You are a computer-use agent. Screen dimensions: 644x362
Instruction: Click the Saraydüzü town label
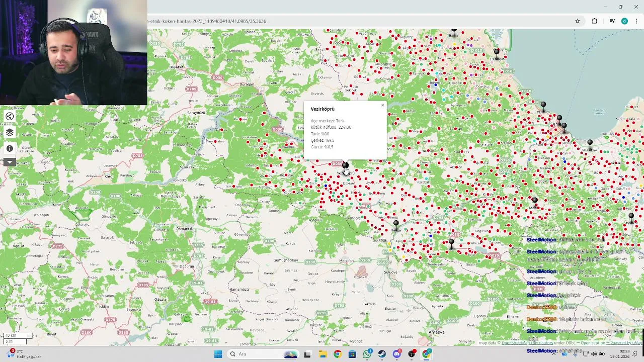pos(196,113)
